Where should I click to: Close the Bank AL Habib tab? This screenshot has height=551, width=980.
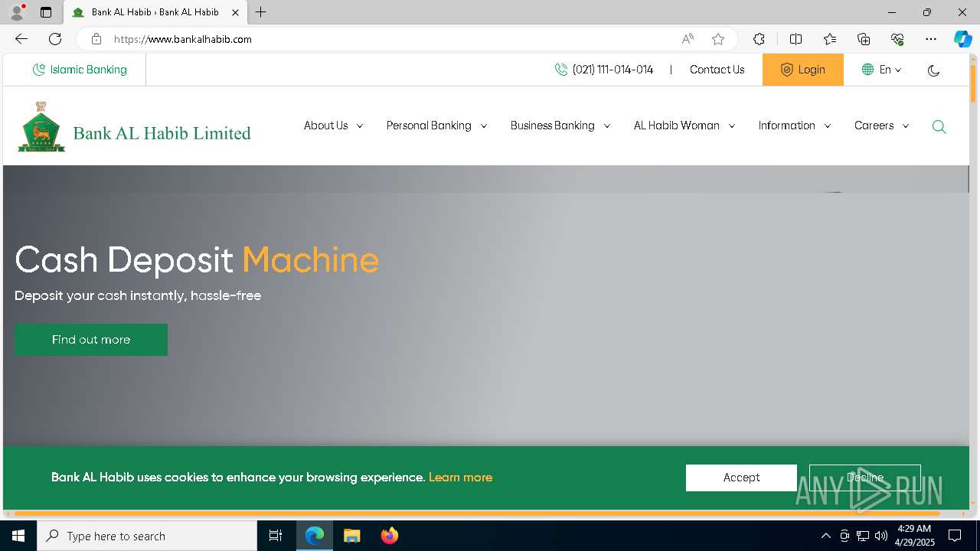235,12
